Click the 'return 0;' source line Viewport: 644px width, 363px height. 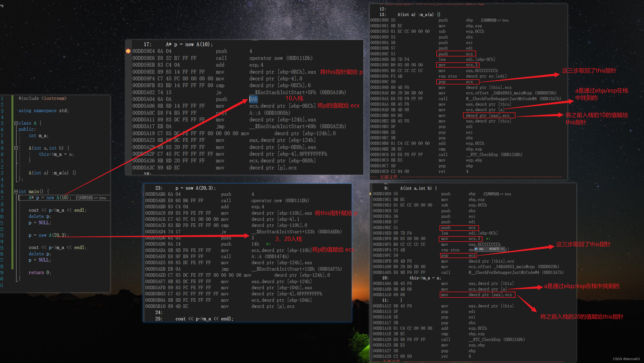(40, 272)
